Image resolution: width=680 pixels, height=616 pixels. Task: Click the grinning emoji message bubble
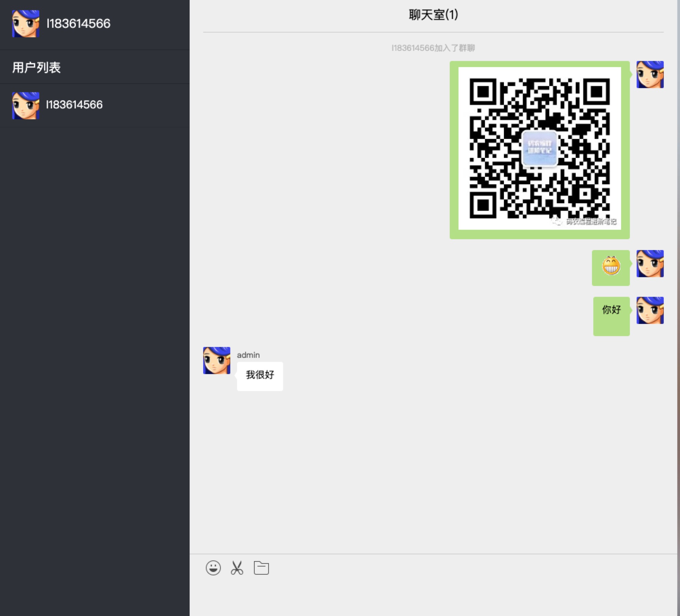[x=611, y=268]
